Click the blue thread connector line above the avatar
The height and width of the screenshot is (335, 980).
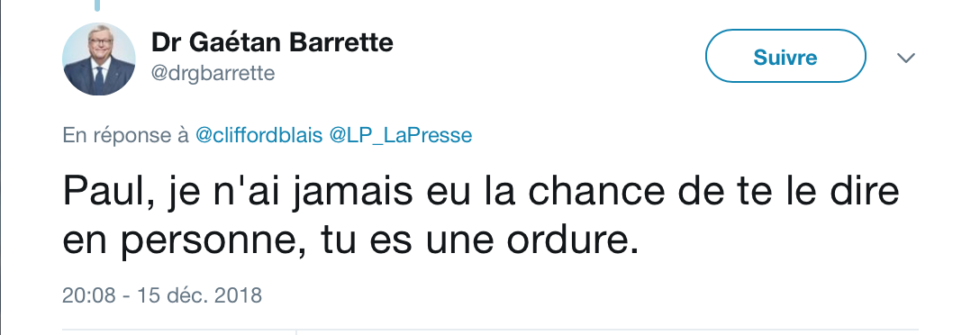click(x=97, y=5)
